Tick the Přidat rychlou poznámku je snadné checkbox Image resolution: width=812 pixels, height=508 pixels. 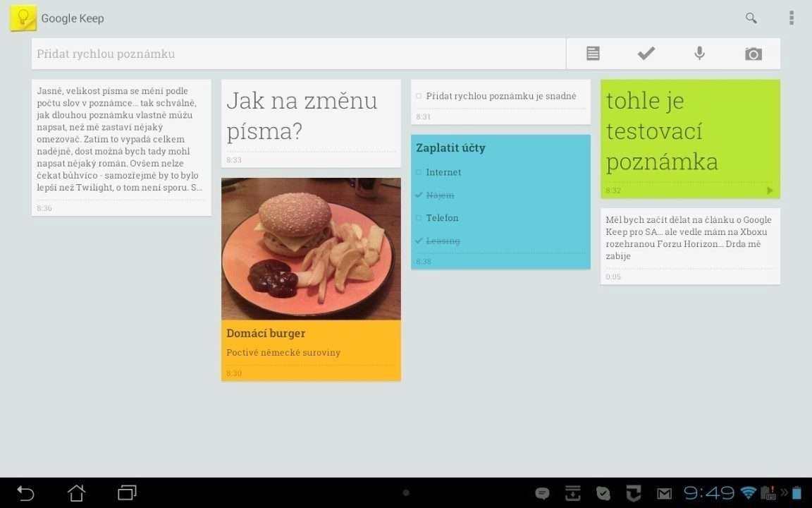tap(419, 96)
